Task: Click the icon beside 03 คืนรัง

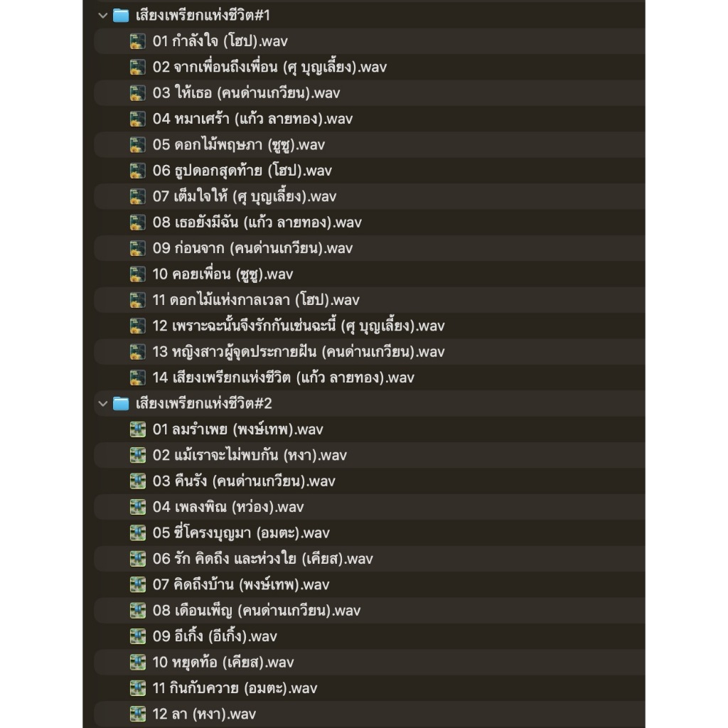Action: (x=137, y=481)
